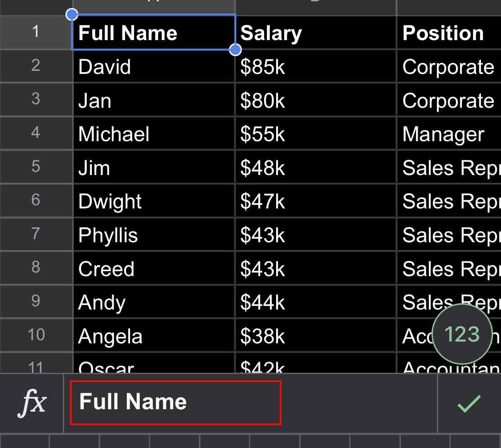Select the Salary header cell
501x448 pixels.
[x=315, y=33]
